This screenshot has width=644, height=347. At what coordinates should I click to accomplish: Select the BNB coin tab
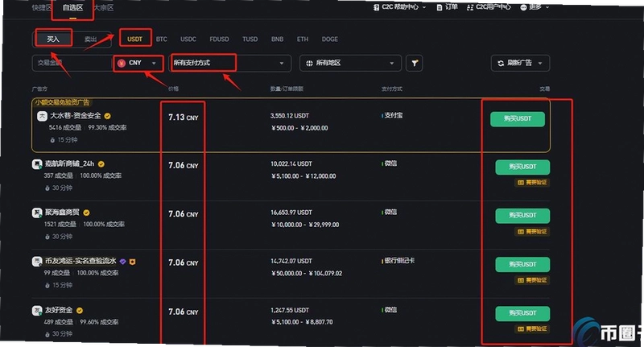pyautogui.click(x=277, y=39)
